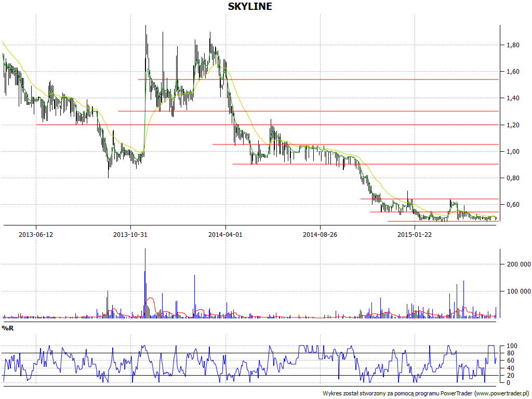This screenshot has width=532, height=399.
Task: Click the 0 level on %R axis
Action: click(508, 383)
